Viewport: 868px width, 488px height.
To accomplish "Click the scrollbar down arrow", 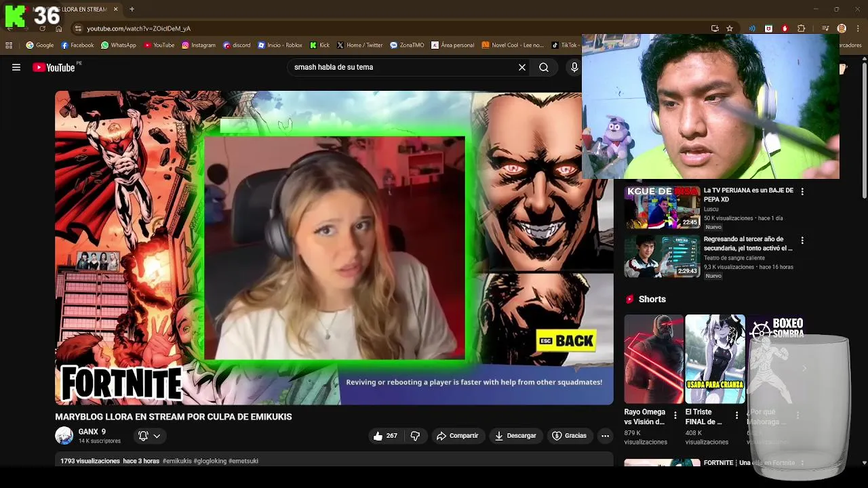I will tap(864, 463).
